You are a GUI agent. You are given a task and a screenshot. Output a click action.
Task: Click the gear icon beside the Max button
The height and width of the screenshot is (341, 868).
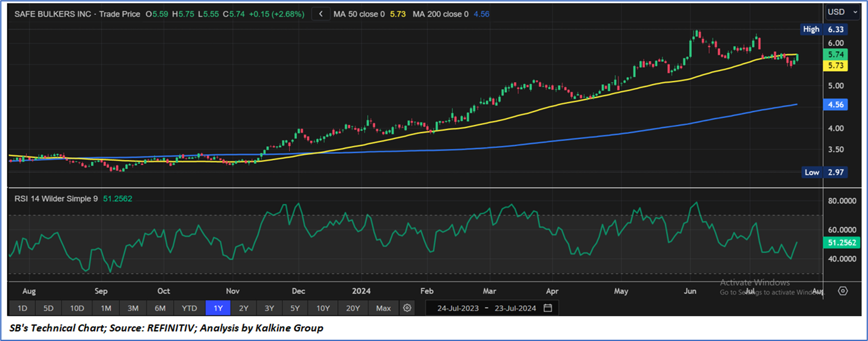[407, 308]
